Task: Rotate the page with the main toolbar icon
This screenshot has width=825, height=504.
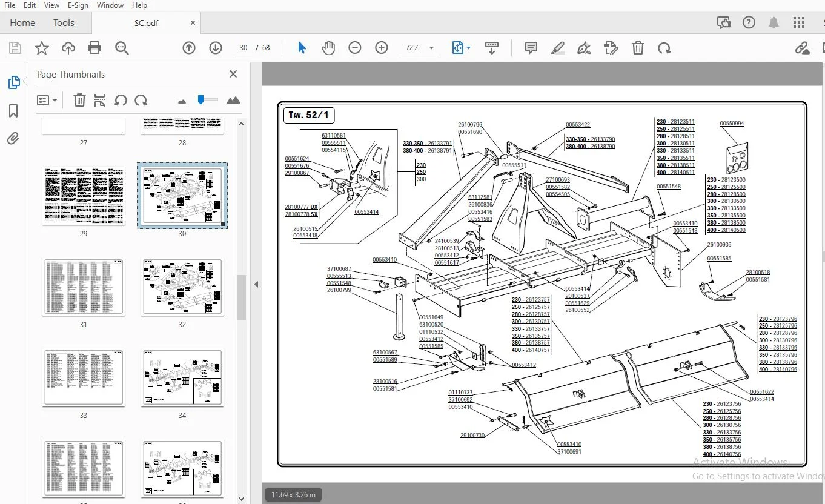Action: [x=664, y=48]
